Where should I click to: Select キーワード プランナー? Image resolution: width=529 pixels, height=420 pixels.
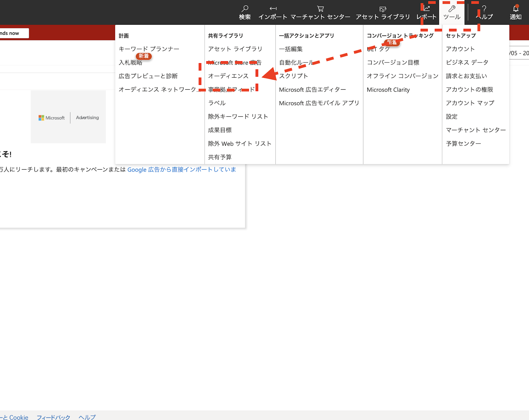pos(149,49)
